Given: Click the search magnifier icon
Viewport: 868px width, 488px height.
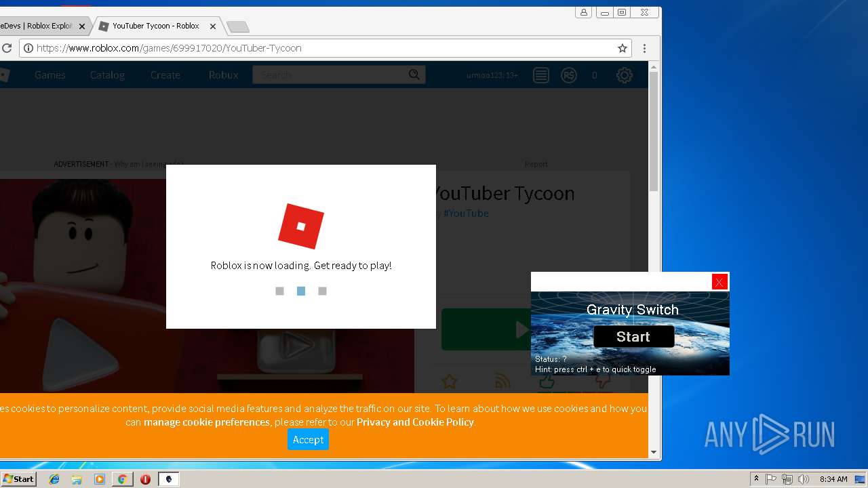Looking at the screenshot, I should coord(414,75).
